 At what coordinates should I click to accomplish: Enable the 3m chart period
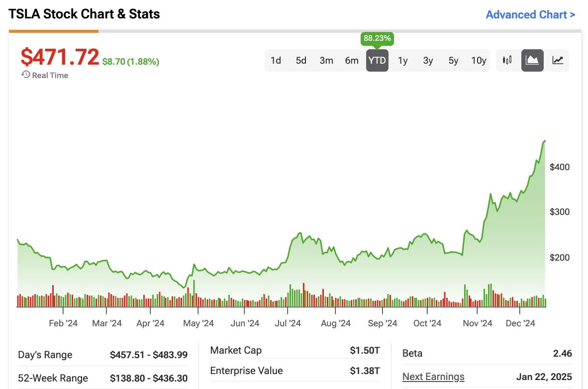coord(326,60)
